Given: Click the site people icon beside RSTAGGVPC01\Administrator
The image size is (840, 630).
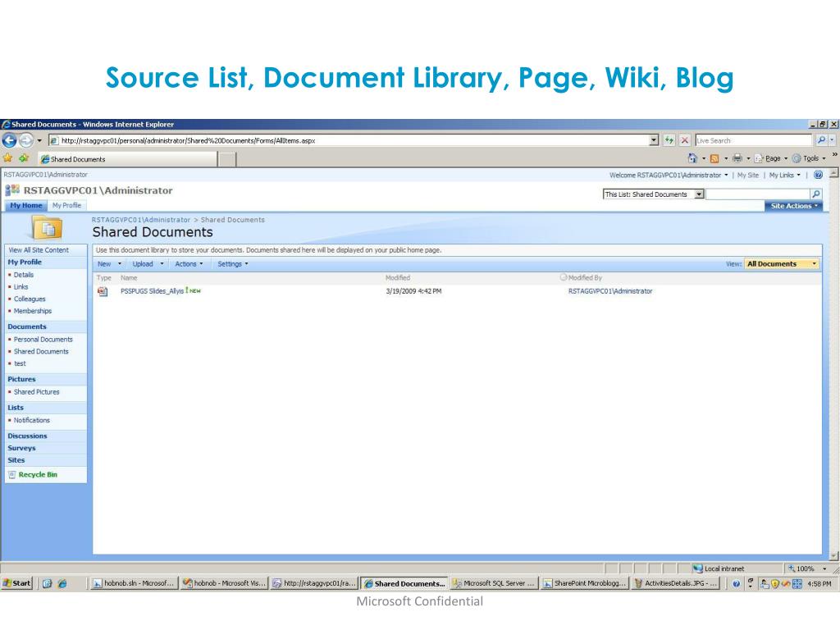Looking at the screenshot, I should click(12, 189).
